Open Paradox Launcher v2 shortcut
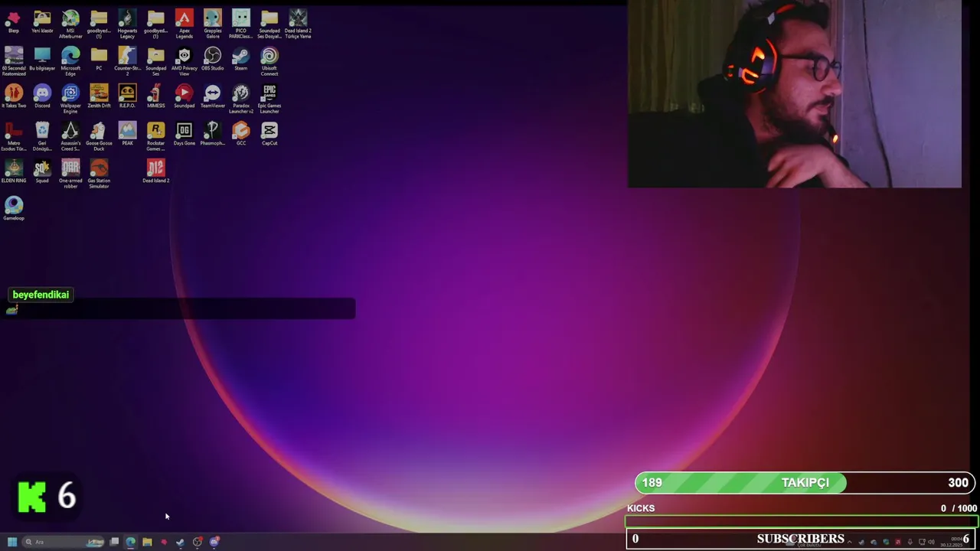980x551 pixels. click(241, 99)
